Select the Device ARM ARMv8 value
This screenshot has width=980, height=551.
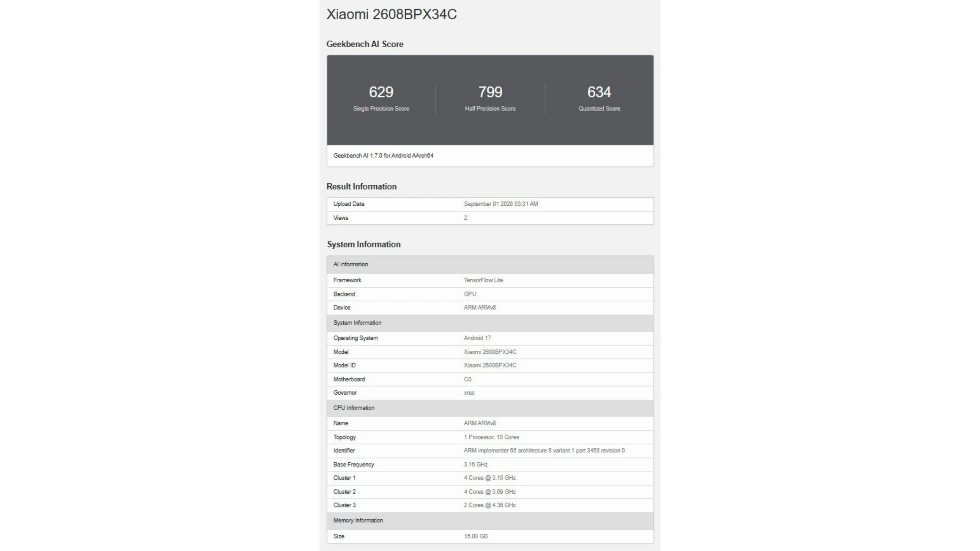coord(480,307)
